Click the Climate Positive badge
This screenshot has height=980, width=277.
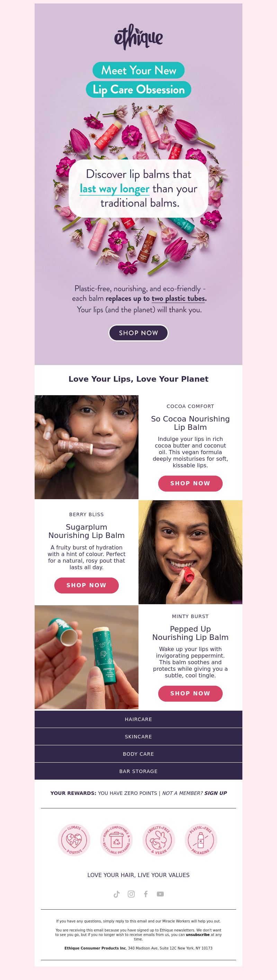[x=74, y=840]
